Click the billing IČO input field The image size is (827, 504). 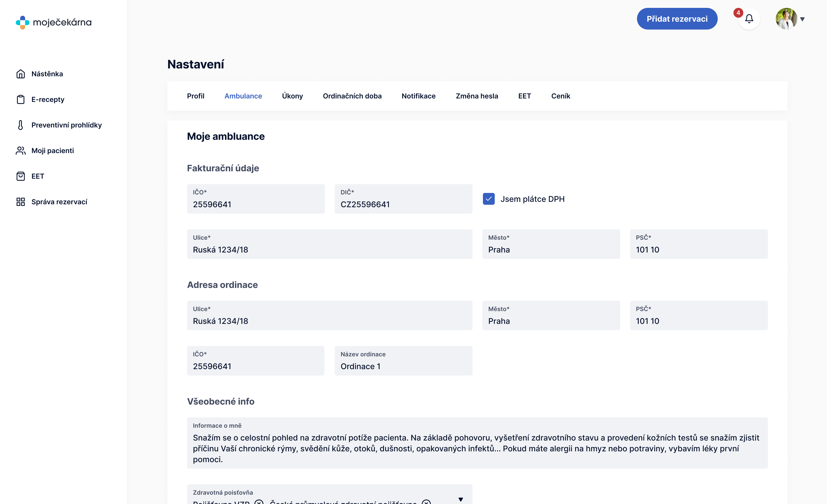click(x=256, y=199)
